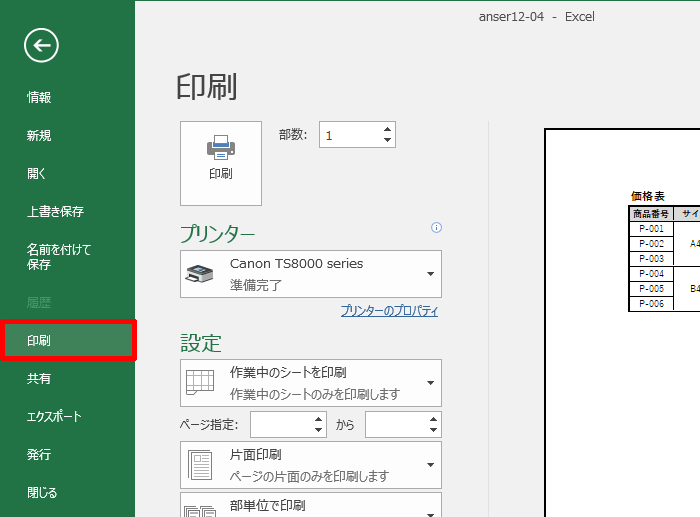Click P-001 in the print preview
Image resolution: width=700 pixels, height=517 pixels.
pos(651,229)
